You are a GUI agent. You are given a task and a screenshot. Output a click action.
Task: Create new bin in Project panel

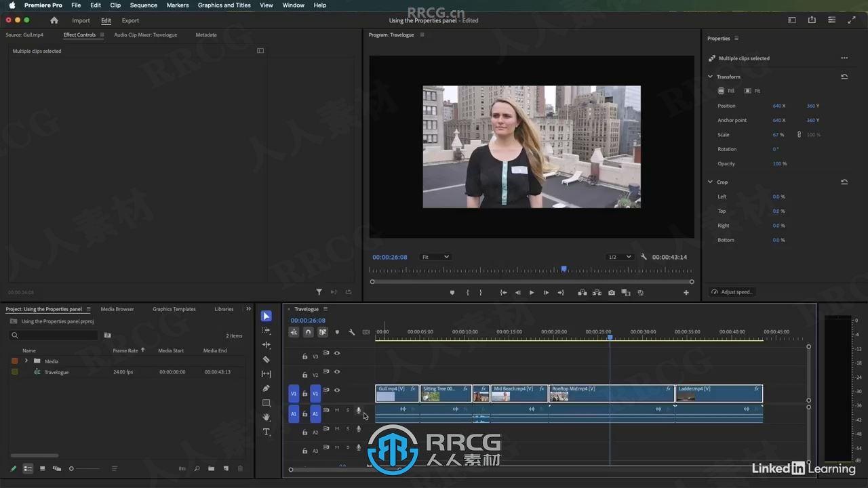[211, 468]
